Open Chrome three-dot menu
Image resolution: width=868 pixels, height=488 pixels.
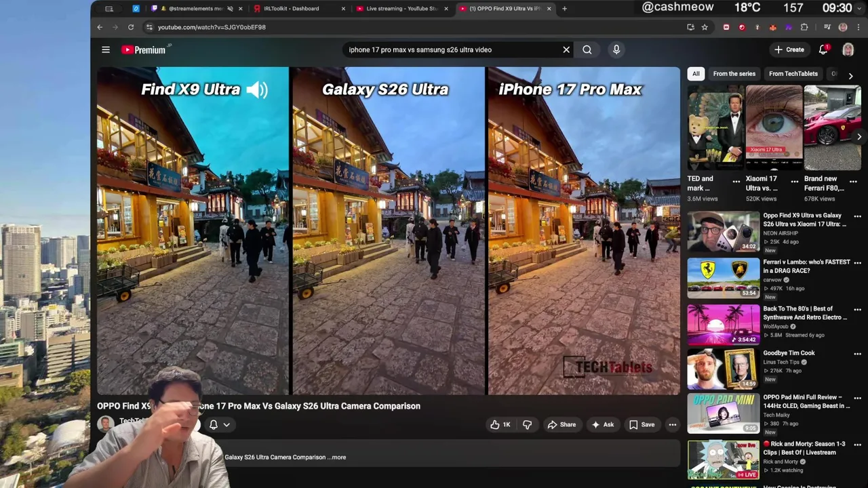859,27
